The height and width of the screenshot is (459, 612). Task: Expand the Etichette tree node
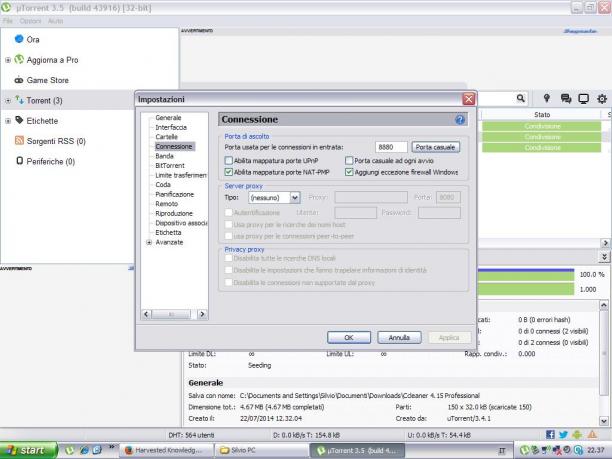point(8,121)
